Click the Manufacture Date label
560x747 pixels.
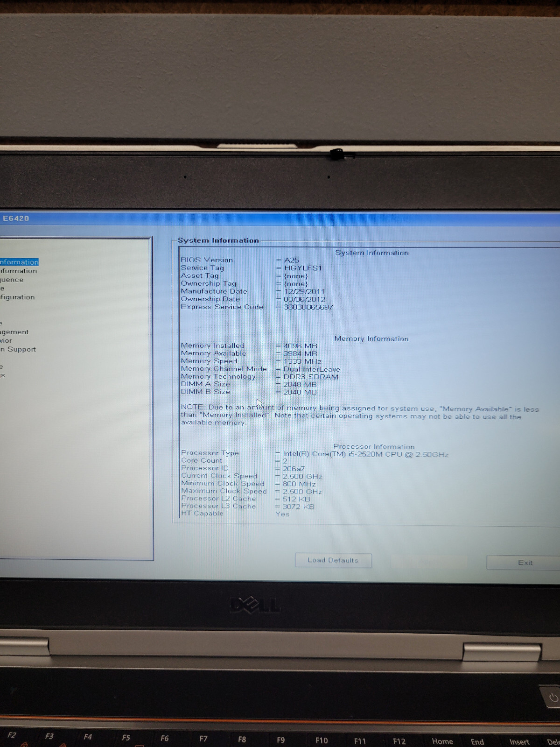coord(214,291)
